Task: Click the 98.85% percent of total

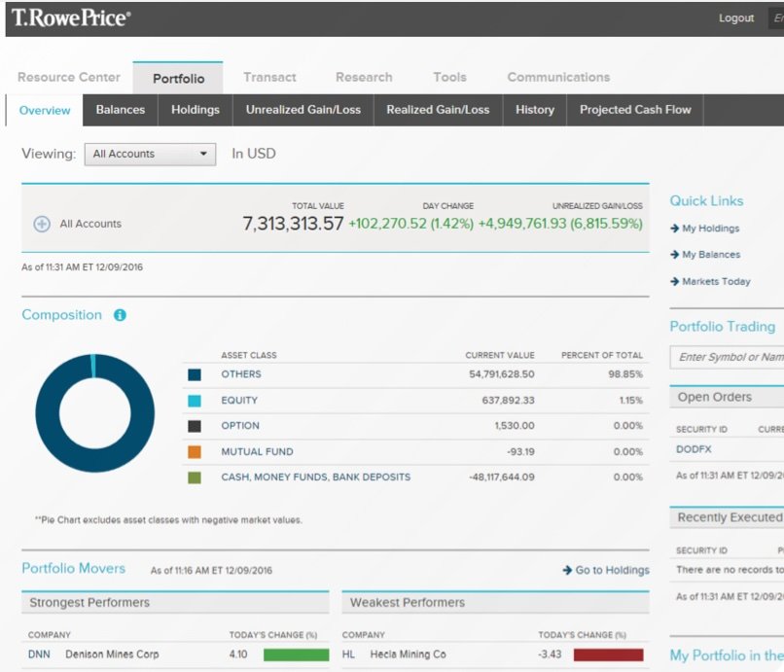Action: 625,374
